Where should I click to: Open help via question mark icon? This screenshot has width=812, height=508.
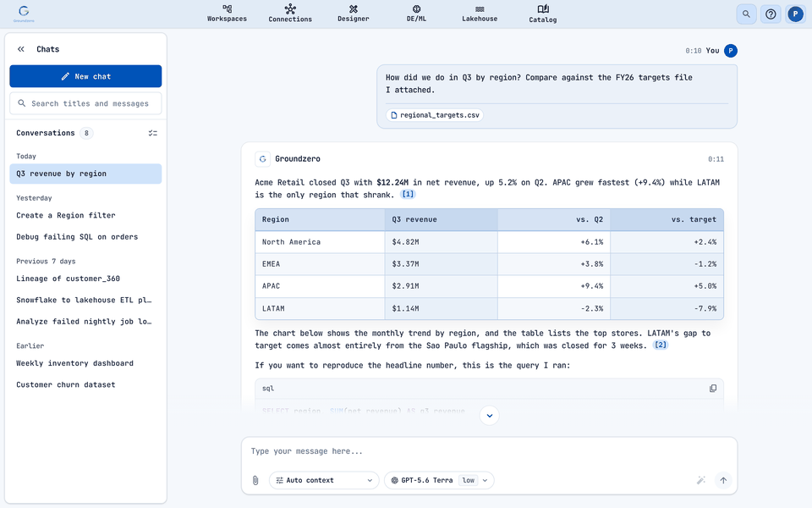click(x=771, y=14)
